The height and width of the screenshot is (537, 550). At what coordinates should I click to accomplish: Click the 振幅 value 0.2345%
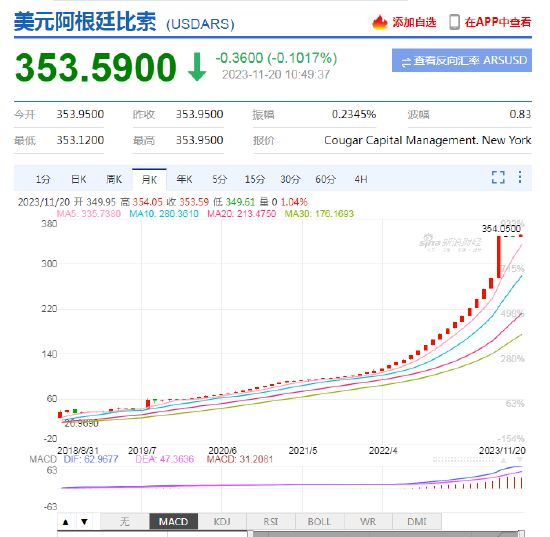(354, 114)
